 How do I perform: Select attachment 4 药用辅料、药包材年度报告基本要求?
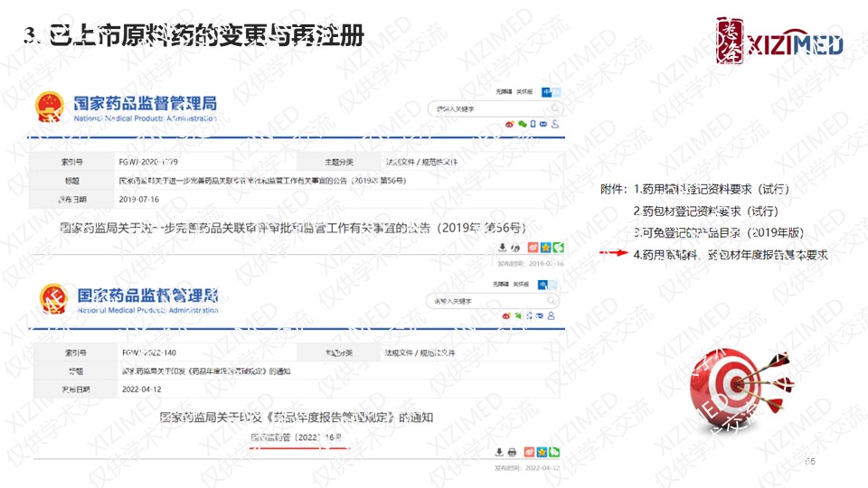point(731,255)
